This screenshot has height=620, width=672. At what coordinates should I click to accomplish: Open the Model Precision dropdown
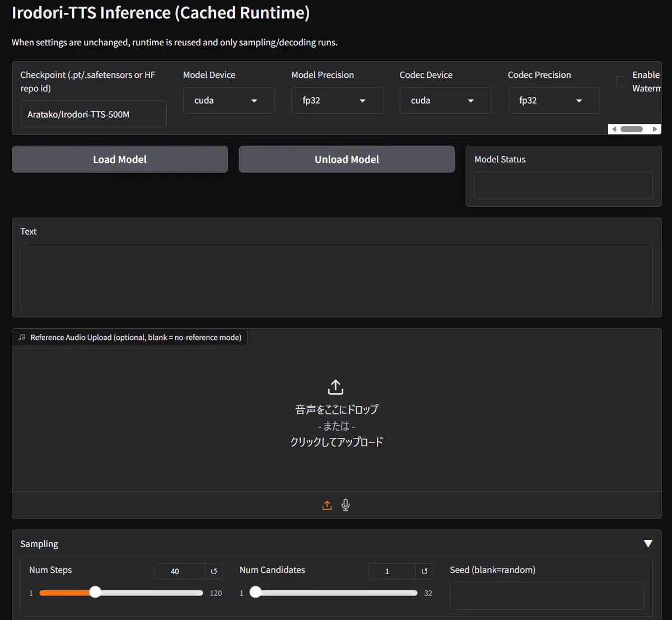coord(337,100)
